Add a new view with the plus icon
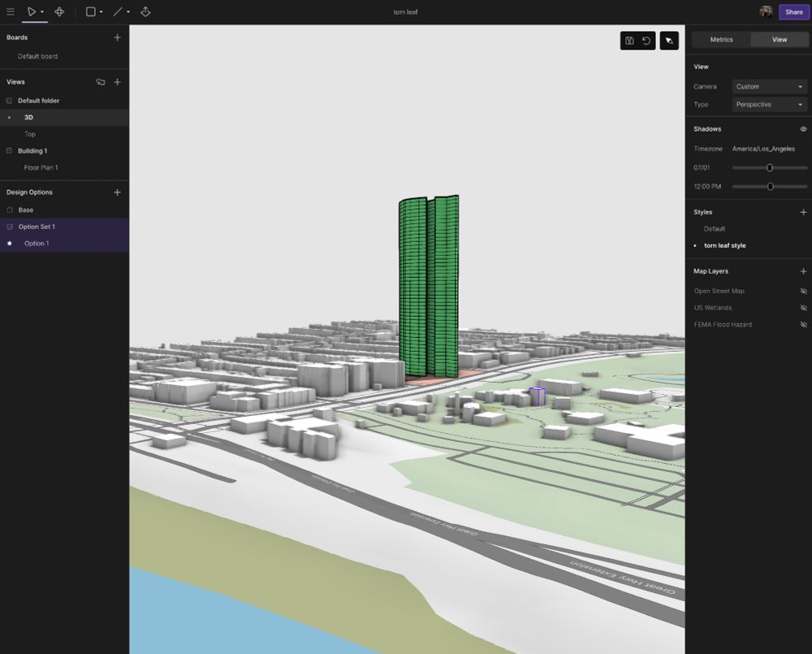 click(118, 82)
